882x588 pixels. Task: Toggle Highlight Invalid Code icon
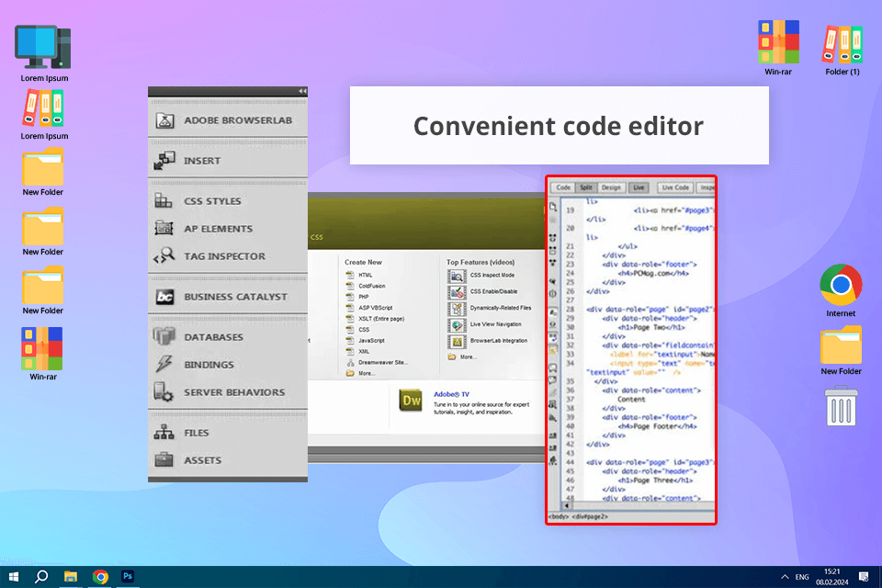pos(553,324)
